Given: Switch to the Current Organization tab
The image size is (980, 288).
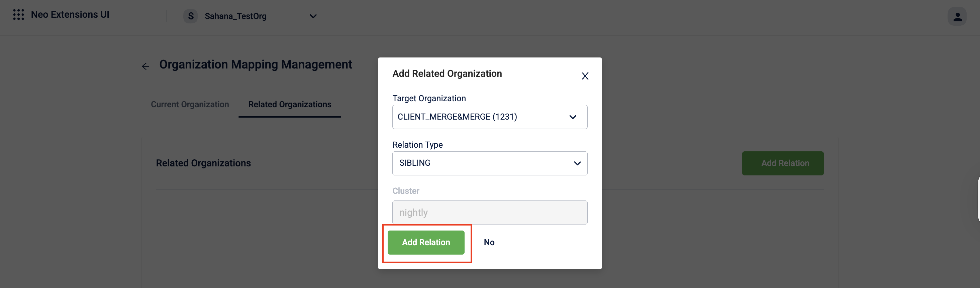Looking at the screenshot, I should (190, 105).
